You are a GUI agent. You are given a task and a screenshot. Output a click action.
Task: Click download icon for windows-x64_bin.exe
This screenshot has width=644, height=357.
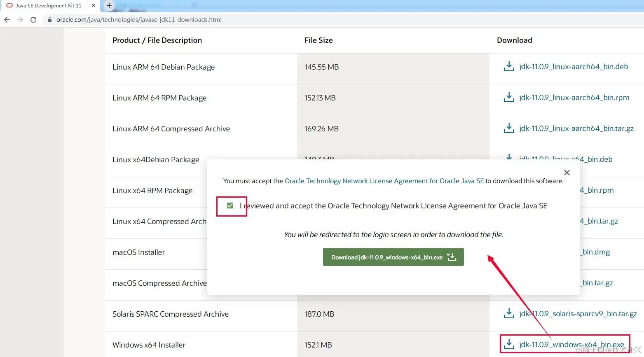[509, 344]
